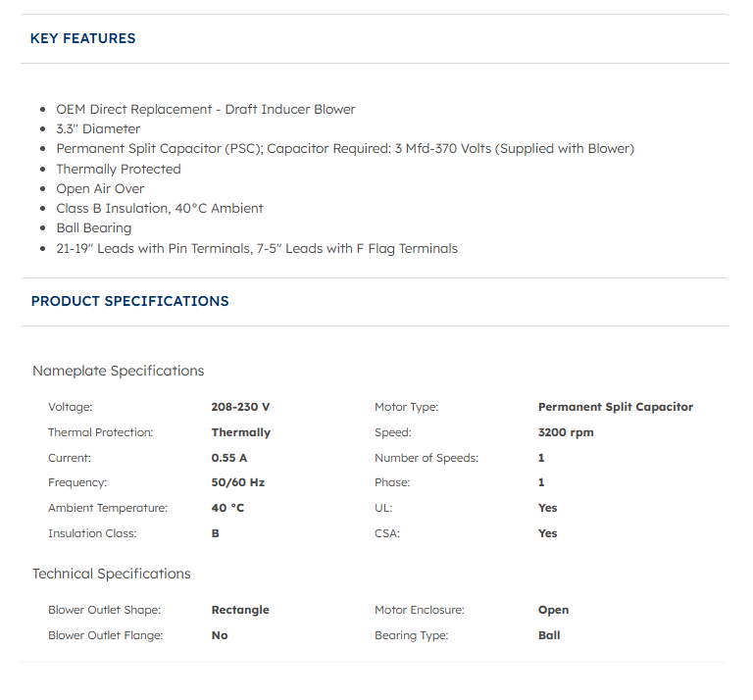
Task: Click the 0.55 A current value
Action: (x=229, y=458)
